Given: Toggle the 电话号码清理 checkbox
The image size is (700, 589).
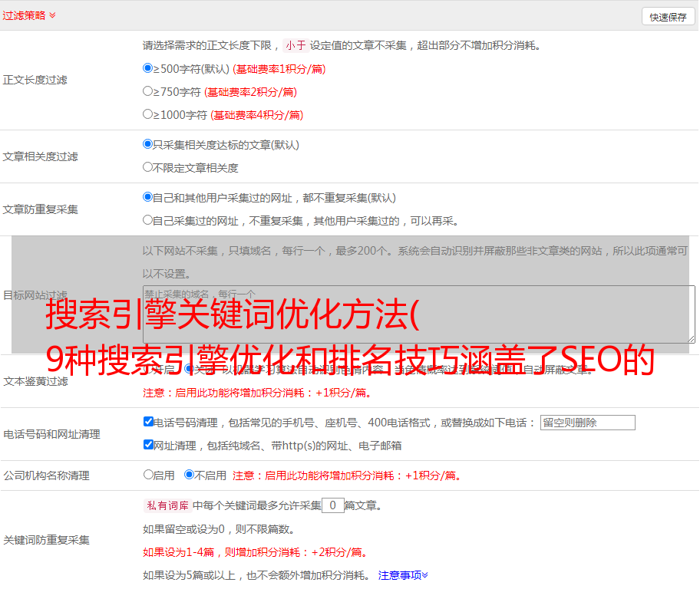Looking at the screenshot, I should point(148,422).
